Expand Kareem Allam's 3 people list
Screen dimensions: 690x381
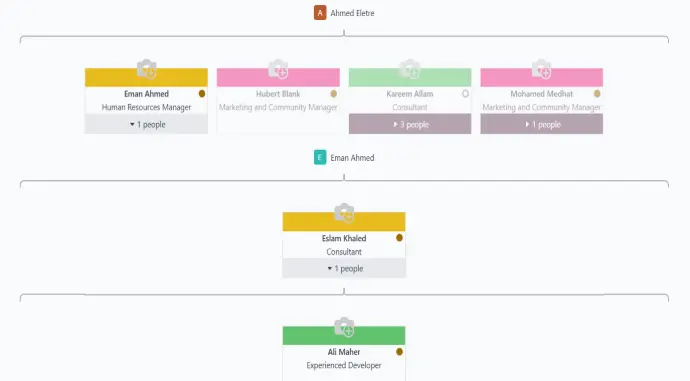pos(410,124)
